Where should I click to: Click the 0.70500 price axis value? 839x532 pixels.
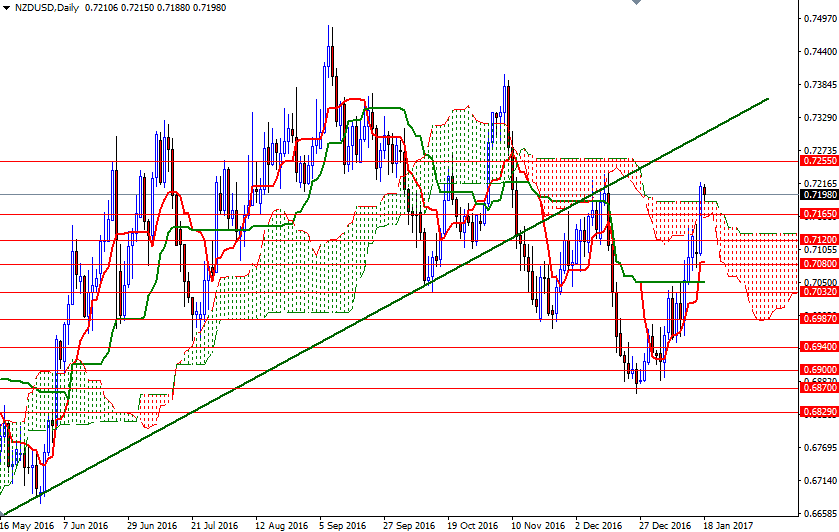(x=820, y=283)
